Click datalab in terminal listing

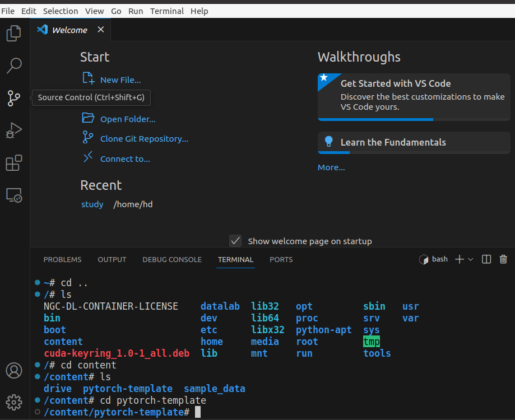click(220, 306)
